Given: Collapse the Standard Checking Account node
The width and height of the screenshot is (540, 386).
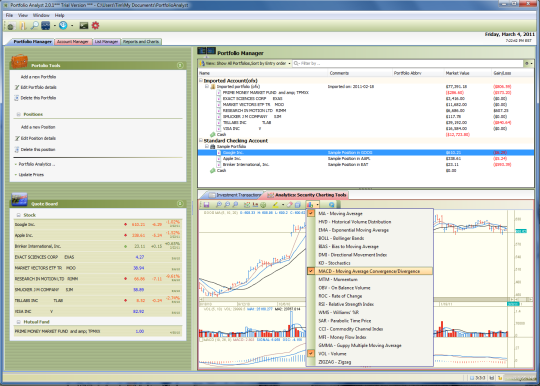Looking at the screenshot, I should pyautogui.click(x=201, y=140).
